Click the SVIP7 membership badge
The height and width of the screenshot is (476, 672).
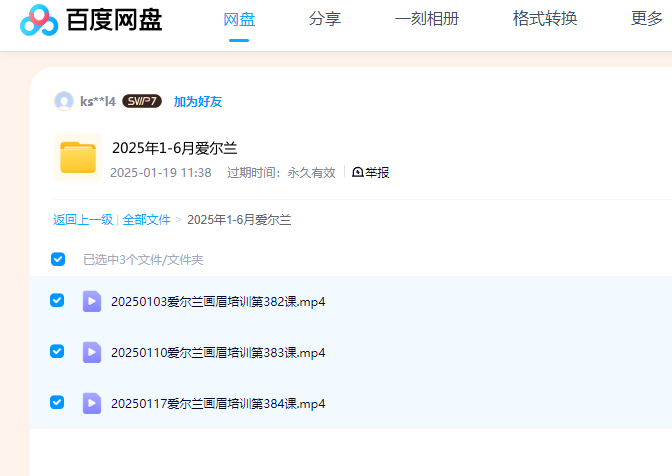point(142,101)
